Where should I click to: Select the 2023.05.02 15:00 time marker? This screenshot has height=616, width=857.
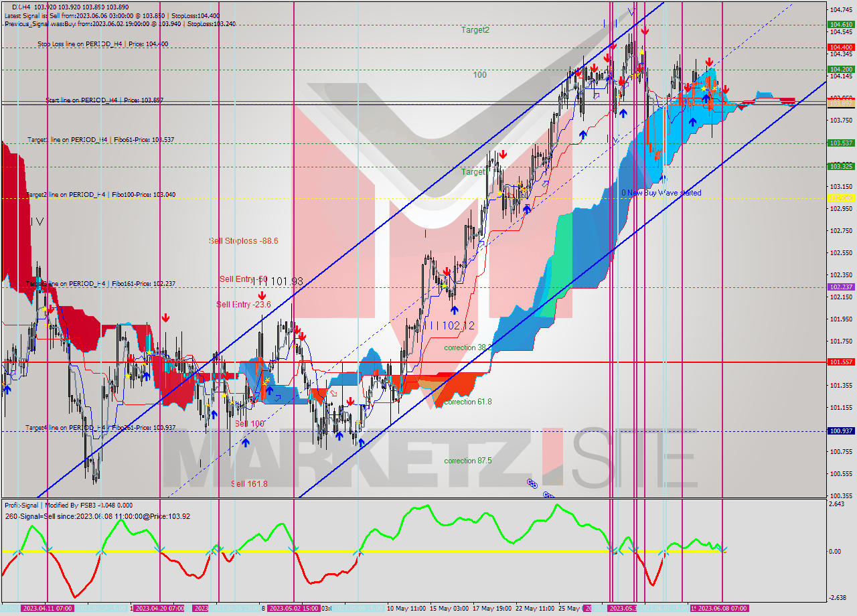coord(294,608)
